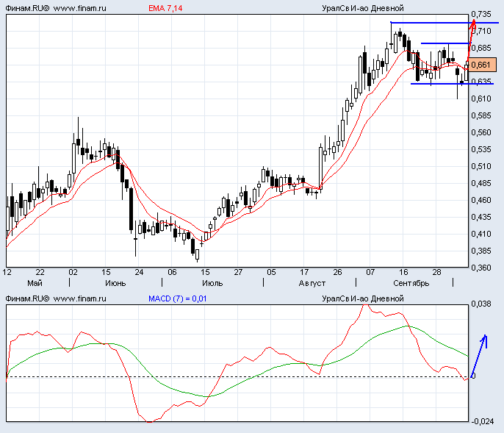Click the 0,410 price axis label
The width and height of the screenshot is (504, 433).
tap(481, 234)
